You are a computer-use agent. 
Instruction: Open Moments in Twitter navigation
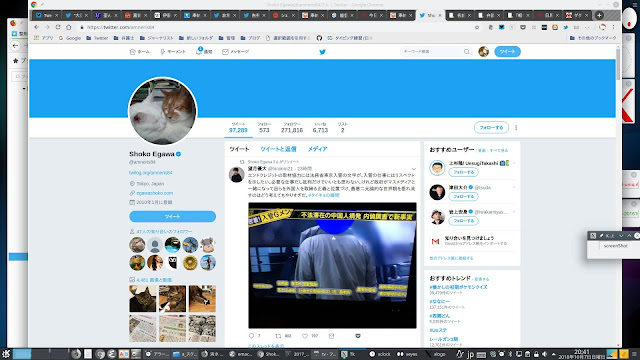coord(173,52)
